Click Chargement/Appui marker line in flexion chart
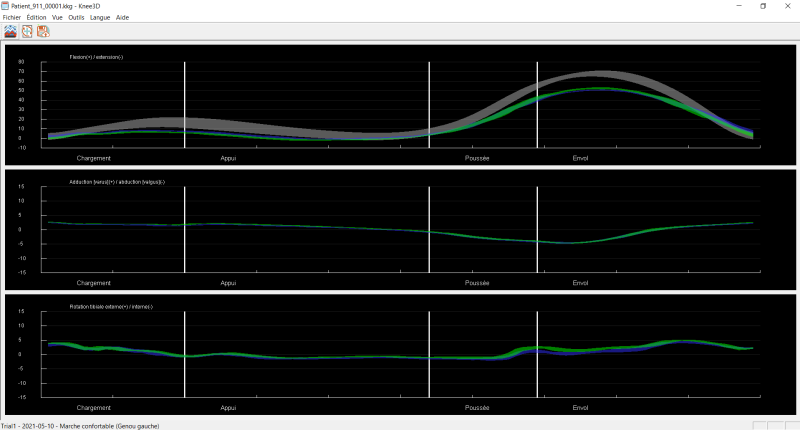Screen dimensions: 800x430 coord(185,105)
